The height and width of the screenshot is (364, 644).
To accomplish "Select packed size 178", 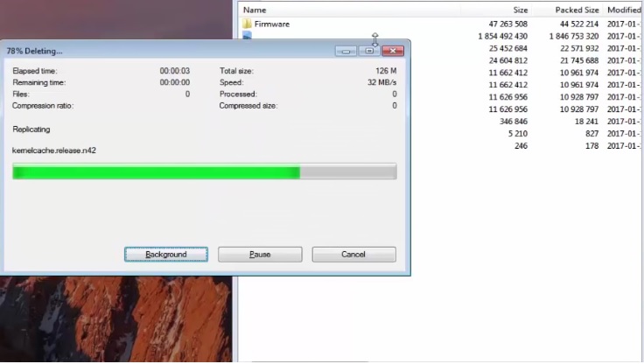I will click(591, 146).
